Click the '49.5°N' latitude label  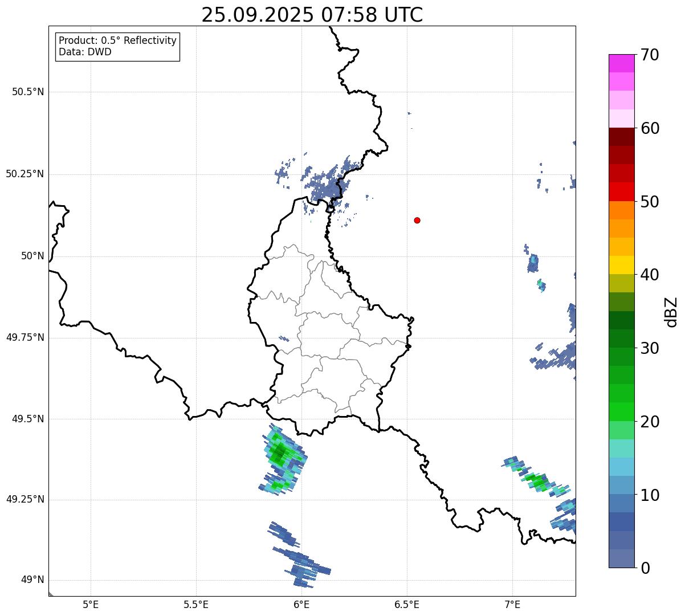pos(28,419)
